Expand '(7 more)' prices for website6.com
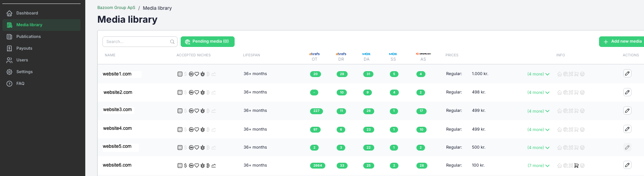Screen dimensions: 644x176 (x=538, y=165)
